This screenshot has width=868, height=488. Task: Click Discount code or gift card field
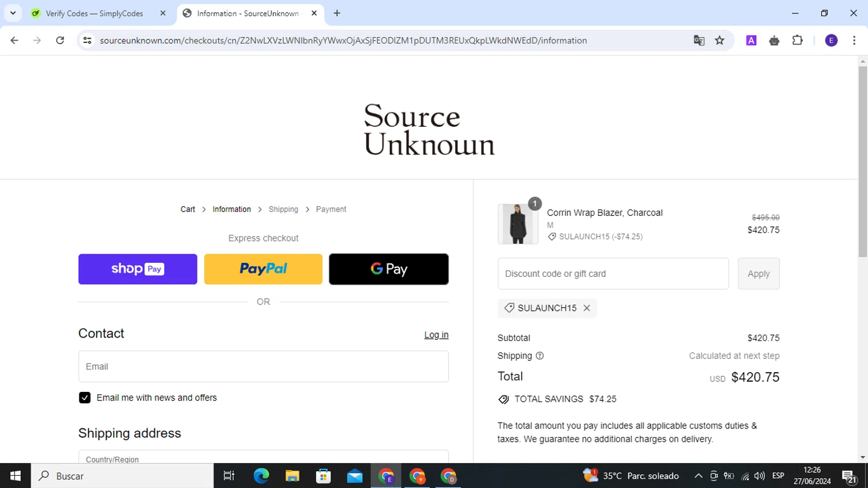613,274
